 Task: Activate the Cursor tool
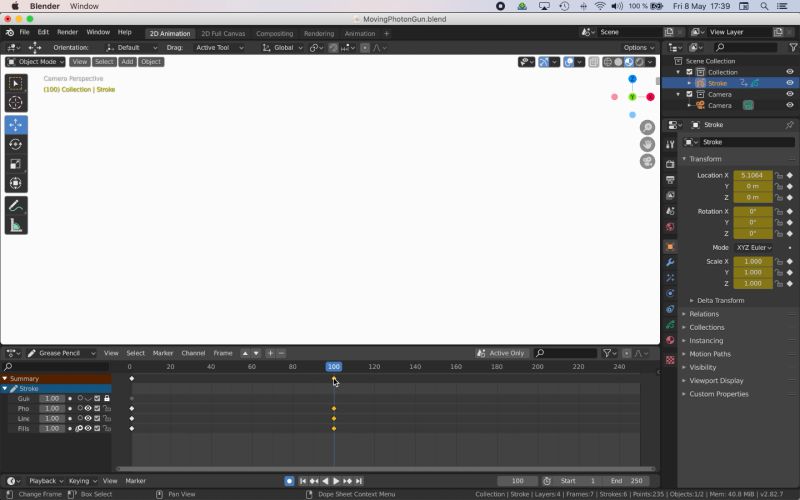coord(16,102)
